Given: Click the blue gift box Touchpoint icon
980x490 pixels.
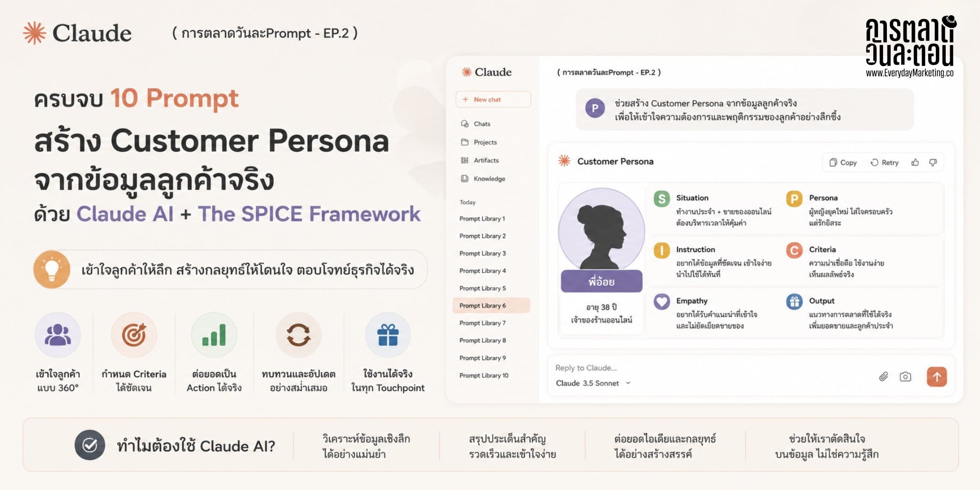Looking at the screenshot, I should [x=388, y=335].
